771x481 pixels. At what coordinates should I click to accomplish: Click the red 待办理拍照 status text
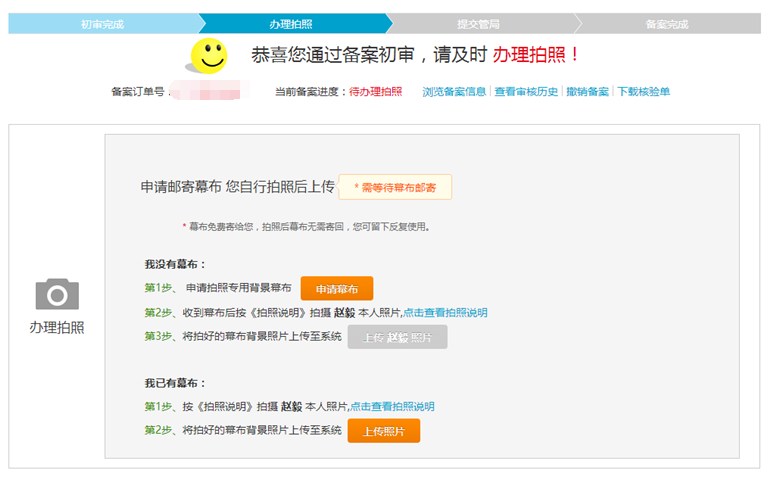pos(375,92)
